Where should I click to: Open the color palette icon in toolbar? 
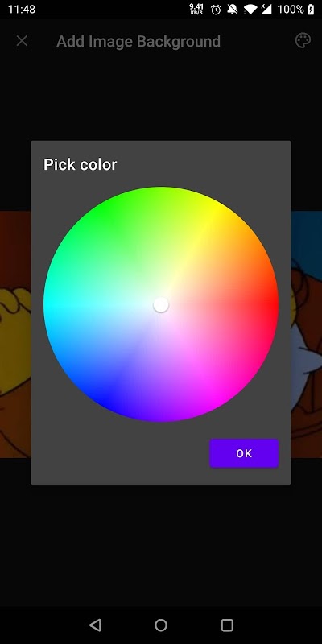303,41
